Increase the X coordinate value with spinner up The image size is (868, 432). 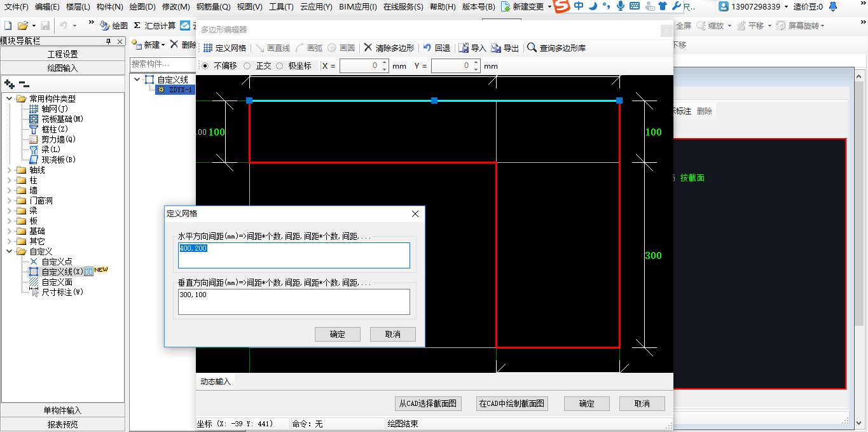[x=385, y=63]
